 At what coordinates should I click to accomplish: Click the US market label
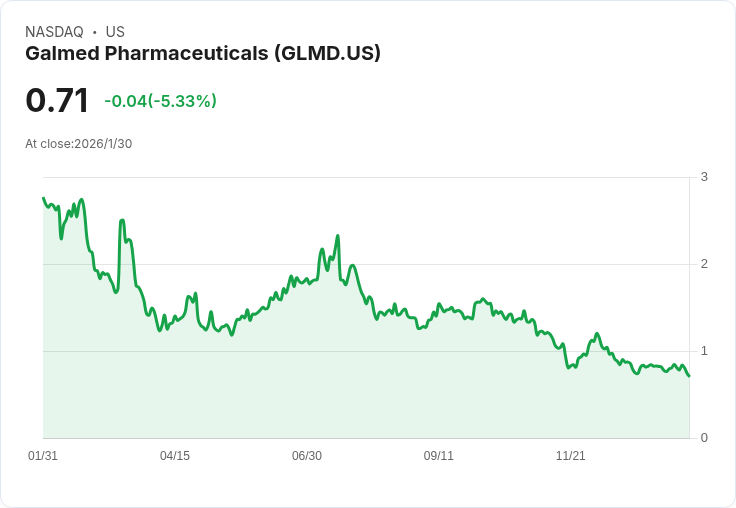coord(115,32)
